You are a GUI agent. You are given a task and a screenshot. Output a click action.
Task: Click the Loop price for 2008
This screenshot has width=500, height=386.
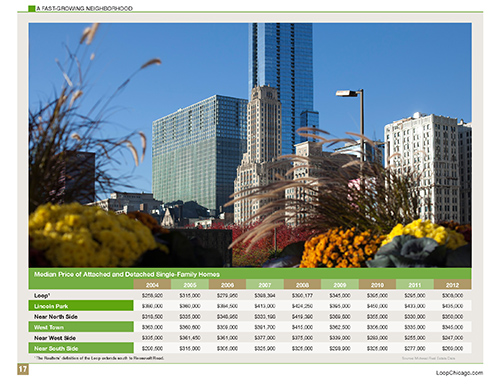(x=302, y=295)
